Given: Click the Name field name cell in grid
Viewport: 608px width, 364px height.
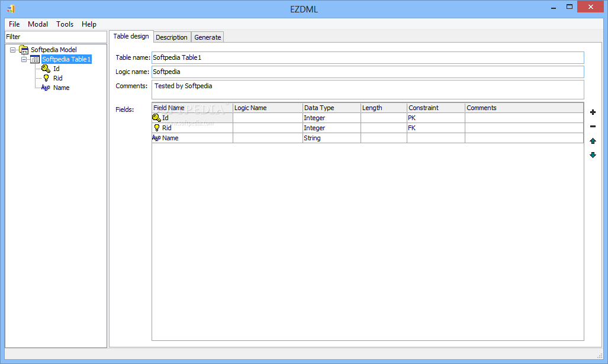Looking at the screenshot, I should point(192,138).
